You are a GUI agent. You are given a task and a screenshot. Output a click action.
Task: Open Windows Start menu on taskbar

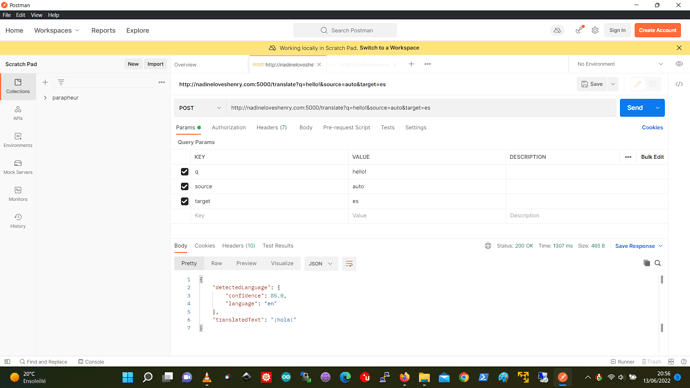point(128,377)
